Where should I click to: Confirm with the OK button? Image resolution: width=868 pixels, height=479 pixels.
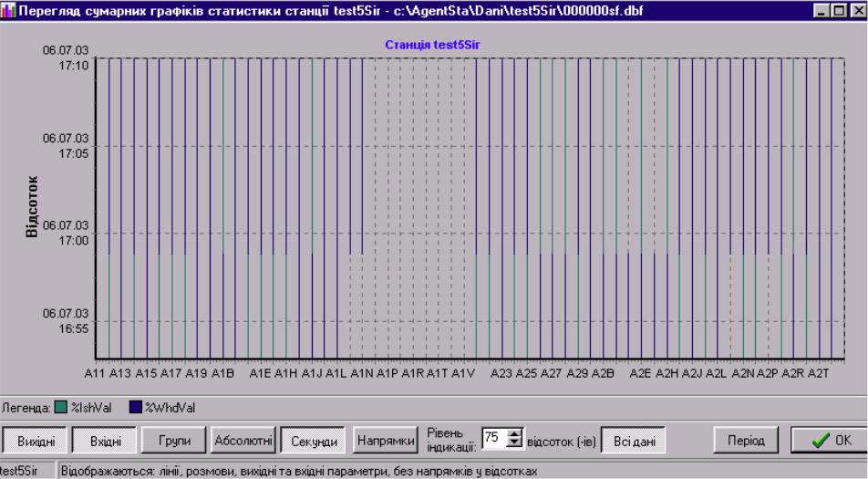tap(829, 441)
